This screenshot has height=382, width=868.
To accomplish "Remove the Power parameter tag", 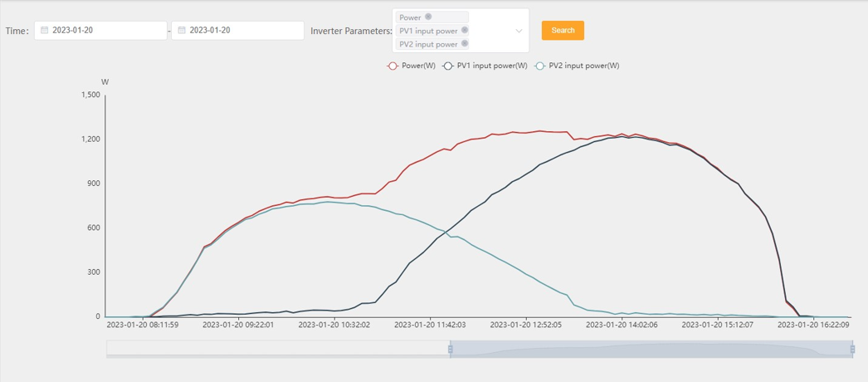I will (428, 17).
